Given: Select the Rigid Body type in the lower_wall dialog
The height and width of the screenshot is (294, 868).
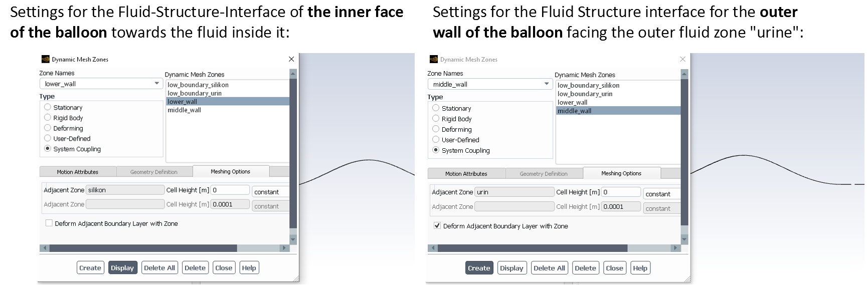Looking at the screenshot, I should (x=48, y=118).
